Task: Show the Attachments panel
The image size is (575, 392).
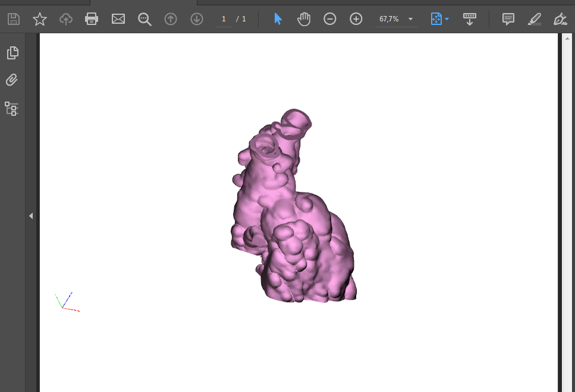Action: (12, 80)
